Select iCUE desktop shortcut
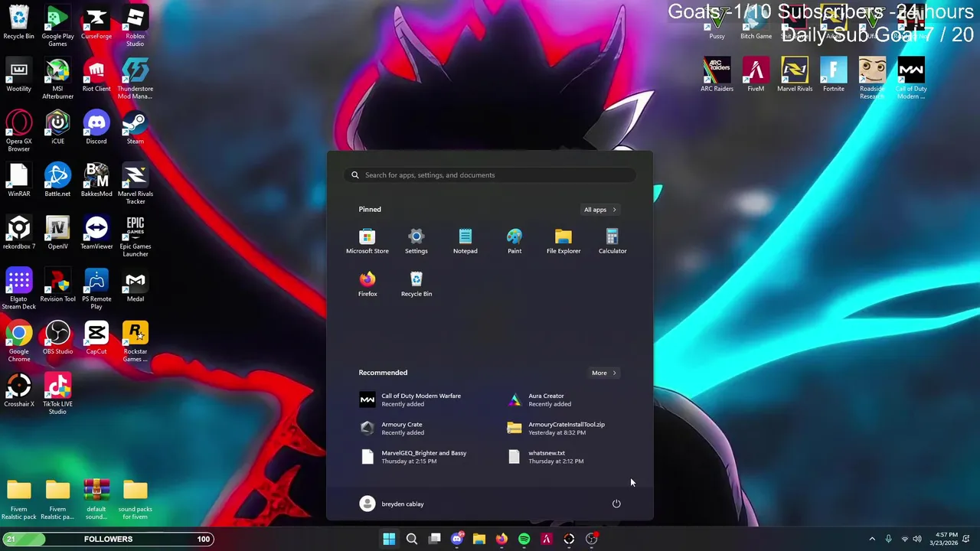Viewport: 980px width, 551px height. pos(57,127)
